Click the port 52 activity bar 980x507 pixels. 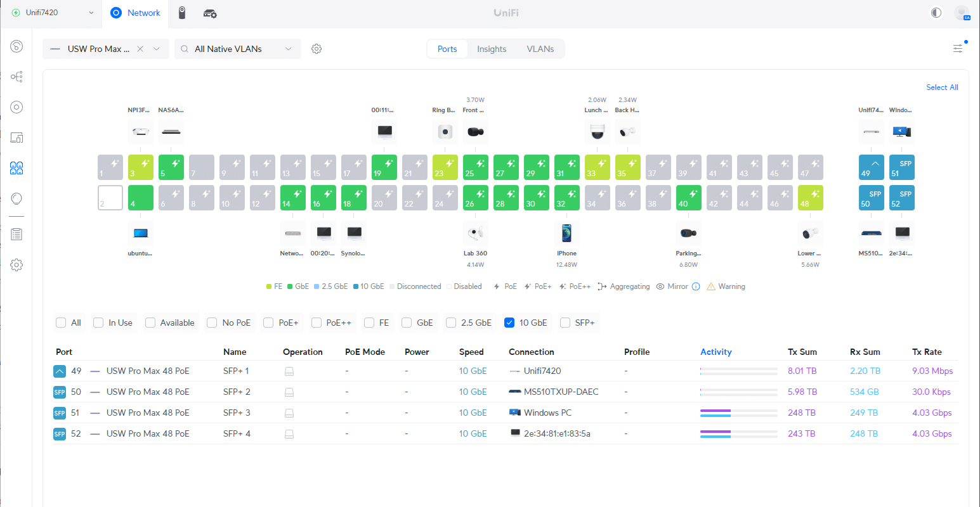tap(739, 433)
